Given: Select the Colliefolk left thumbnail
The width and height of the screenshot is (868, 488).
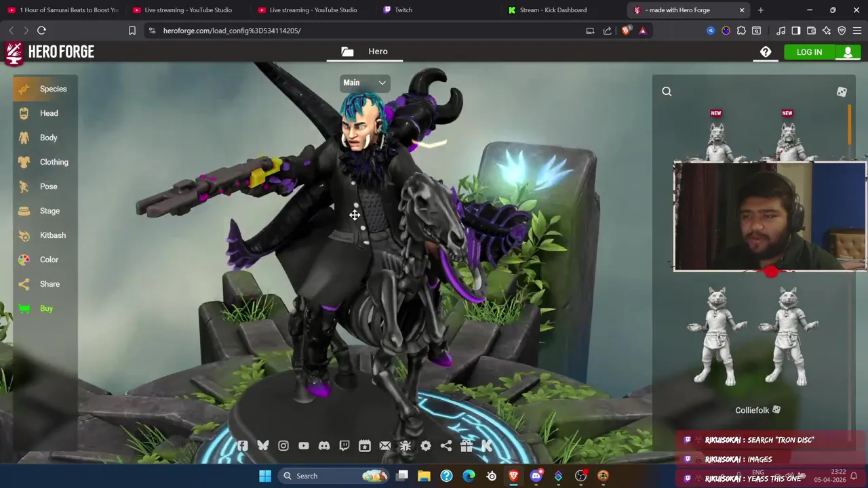Looking at the screenshot, I should click(717, 337).
